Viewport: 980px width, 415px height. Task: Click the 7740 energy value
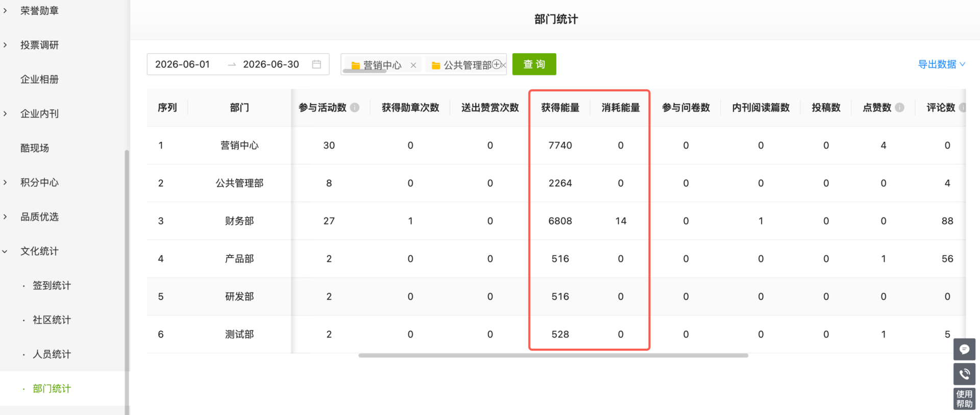(560, 145)
